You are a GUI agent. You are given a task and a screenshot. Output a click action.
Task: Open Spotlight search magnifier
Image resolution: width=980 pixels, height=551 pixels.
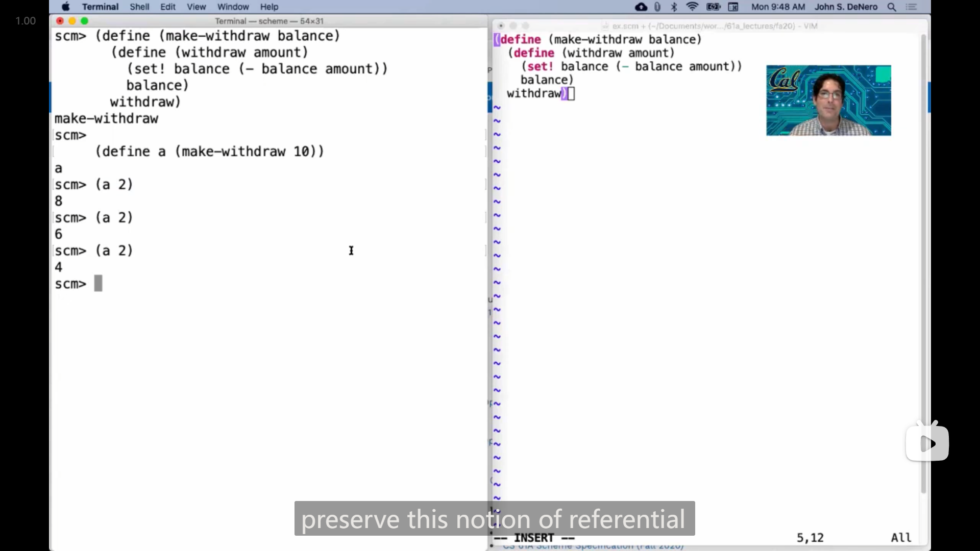892,7
